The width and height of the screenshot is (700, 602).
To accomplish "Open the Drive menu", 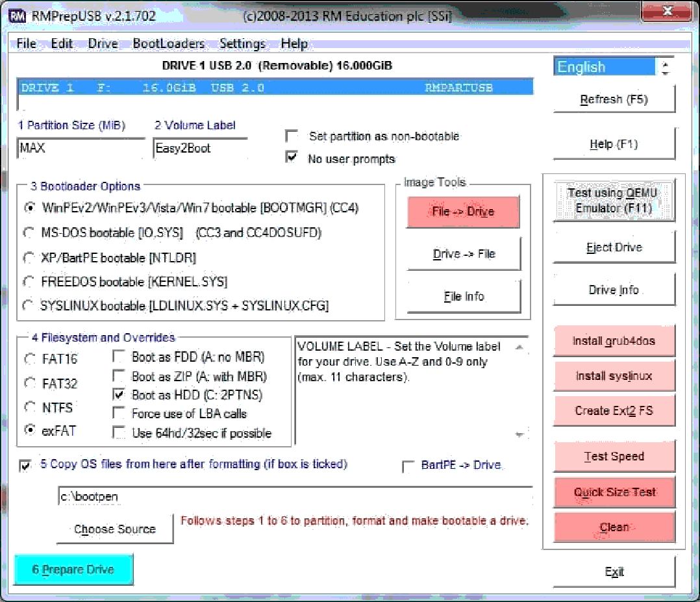I will pyautogui.click(x=103, y=44).
